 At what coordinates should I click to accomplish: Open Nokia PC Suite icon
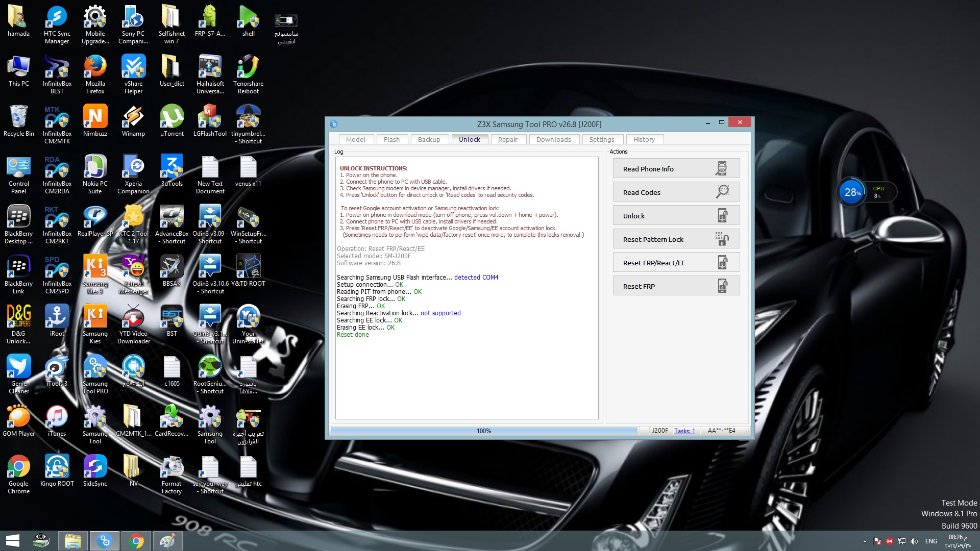click(x=95, y=174)
